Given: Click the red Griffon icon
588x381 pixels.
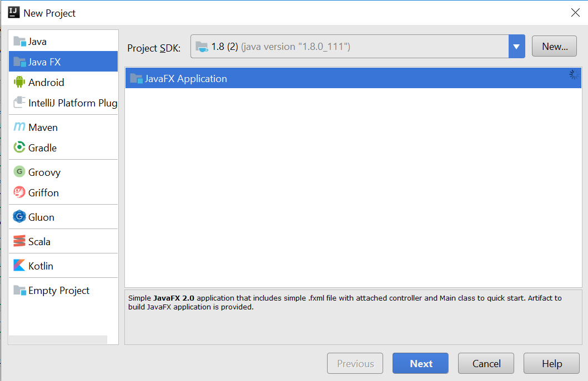Looking at the screenshot, I should tap(19, 192).
